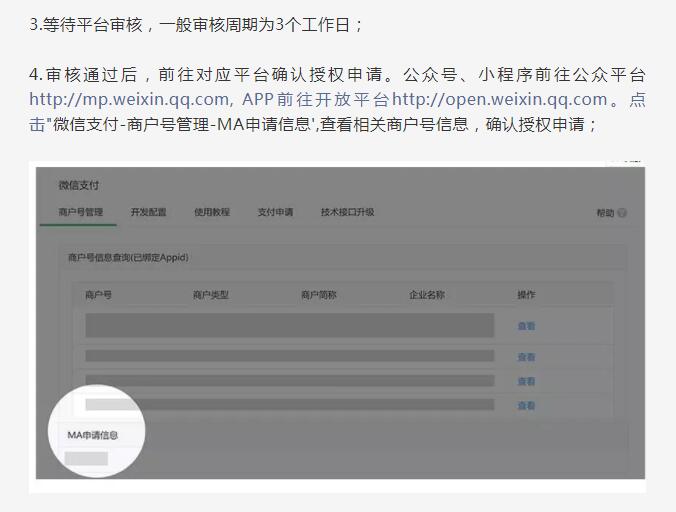Screen dimensions: 676x512
Task: Click 查看 in the first merchant row
Action: pyautogui.click(x=526, y=326)
